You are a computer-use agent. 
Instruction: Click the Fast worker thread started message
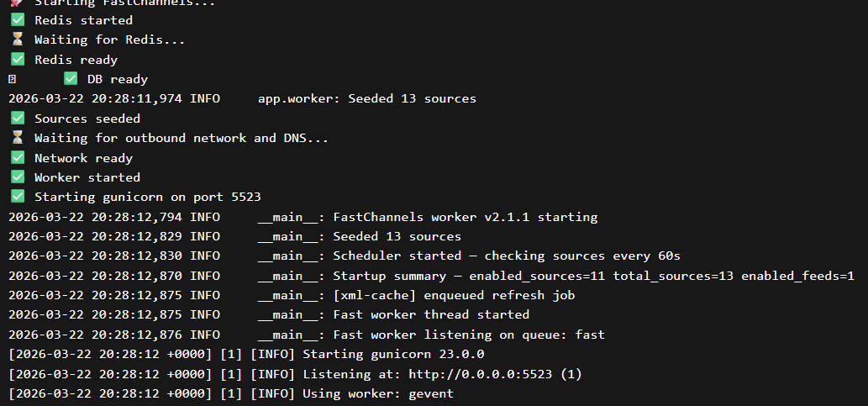tap(431, 314)
